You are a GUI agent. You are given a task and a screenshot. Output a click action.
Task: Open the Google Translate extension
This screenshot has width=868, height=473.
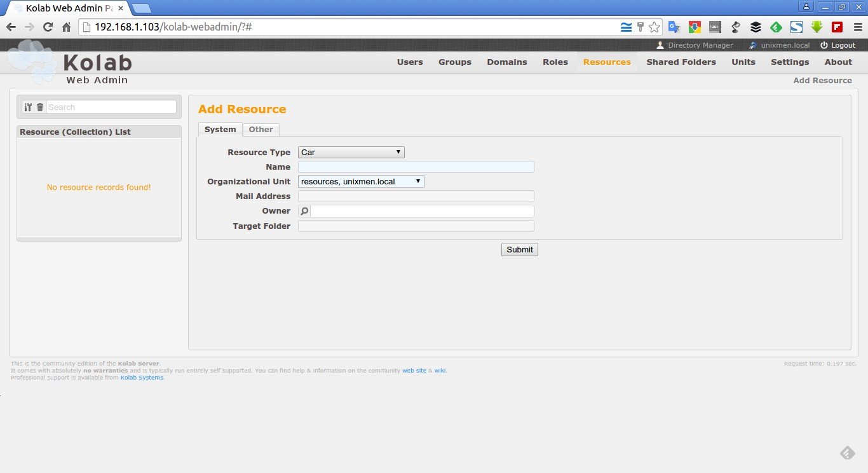click(x=674, y=27)
